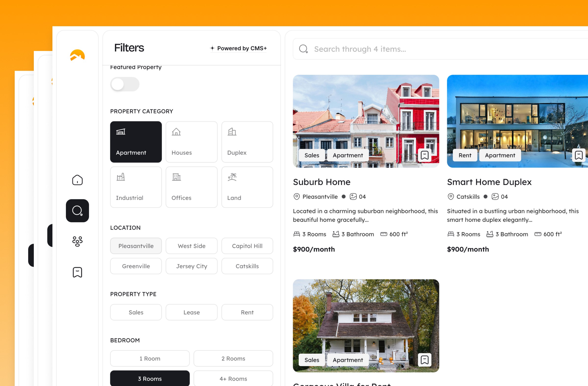Filter by Catskills location

[x=247, y=266]
